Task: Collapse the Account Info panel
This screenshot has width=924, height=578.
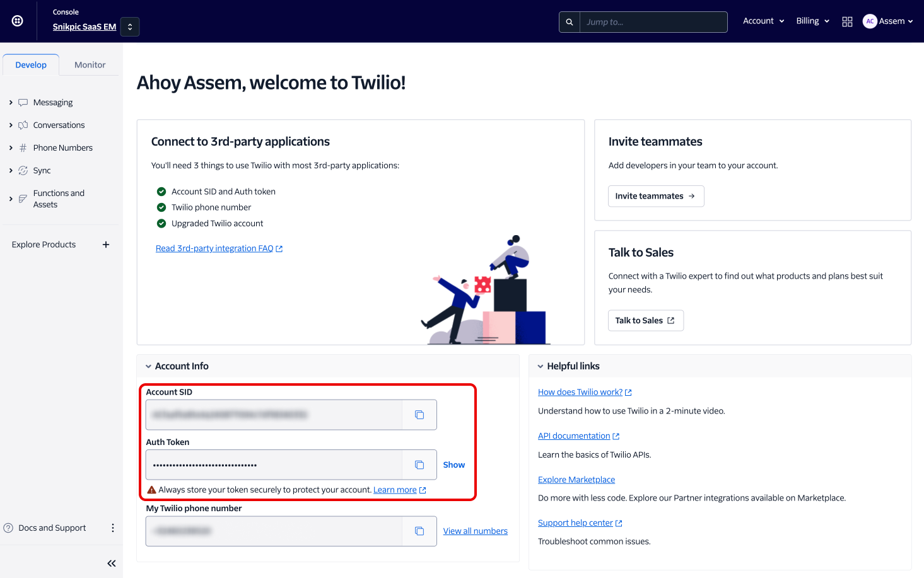Action: click(x=148, y=366)
